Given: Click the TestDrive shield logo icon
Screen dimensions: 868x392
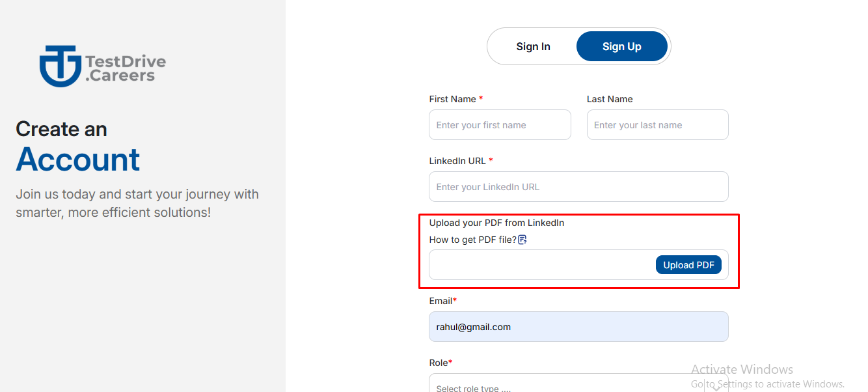Looking at the screenshot, I should tap(60, 66).
